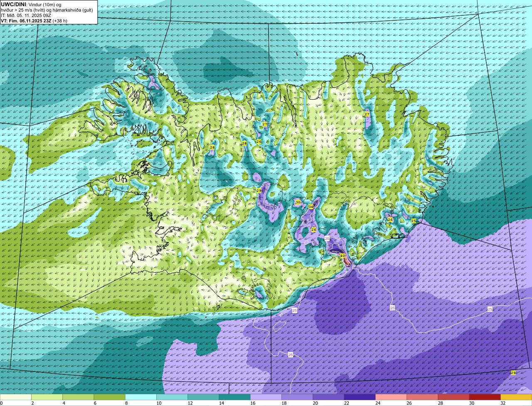
Task: Click the 'VT: Fim. 06.11.2025 23Z' valid time
Action: pos(26,21)
